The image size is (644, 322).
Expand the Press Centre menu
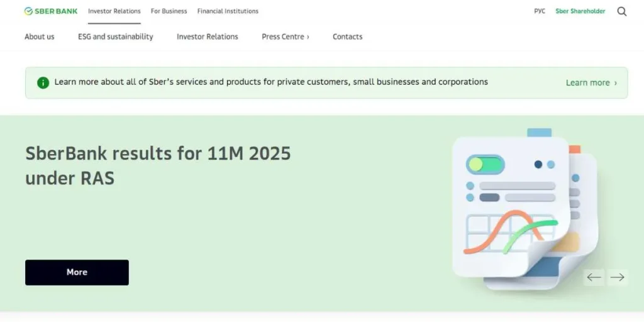286,36
